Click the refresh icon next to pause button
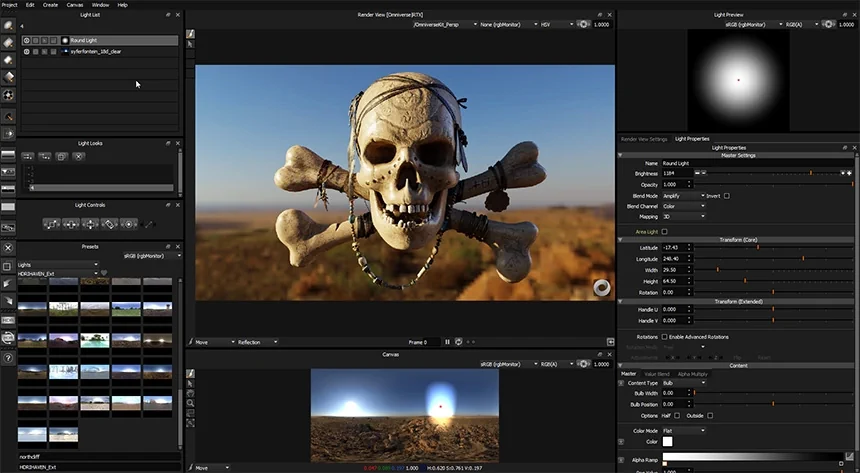Image resolution: width=860 pixels, height=473 pixels. [x=459, y=342]
